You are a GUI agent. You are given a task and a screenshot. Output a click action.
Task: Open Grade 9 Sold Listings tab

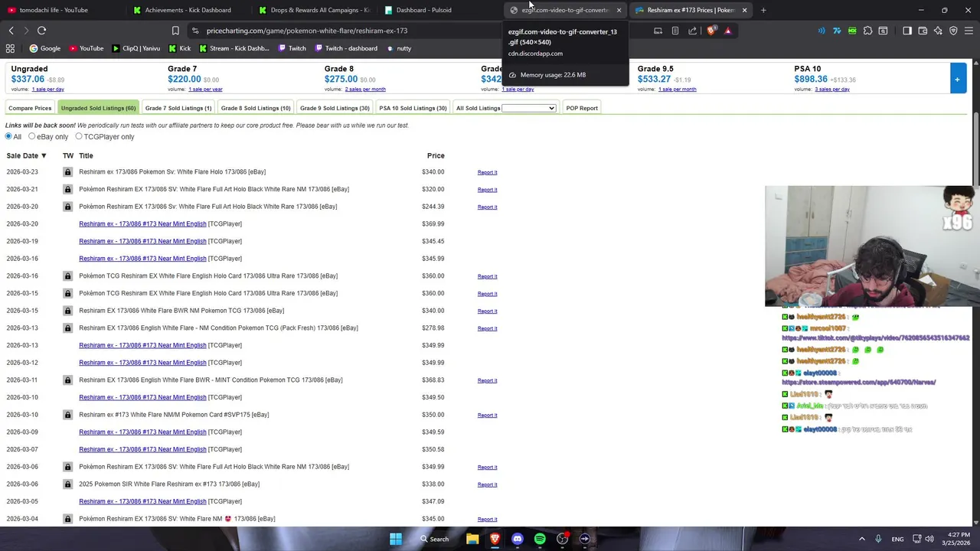tap(335, 108)
